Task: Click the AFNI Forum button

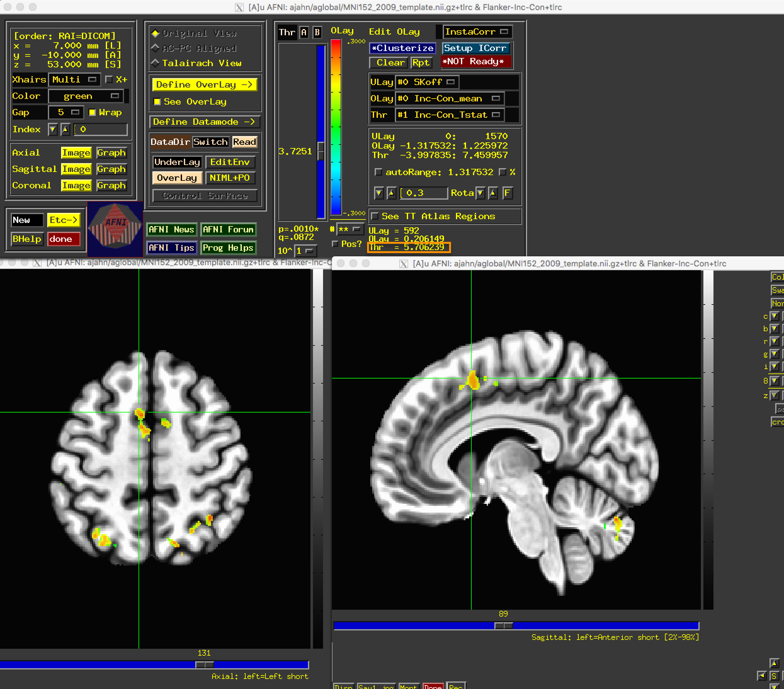Action: [x=228, y=230]
